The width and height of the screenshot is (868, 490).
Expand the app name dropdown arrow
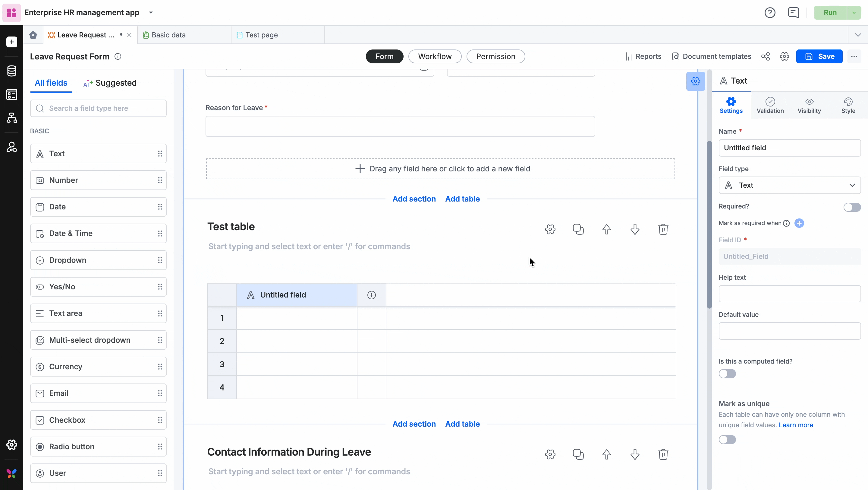click(151, 13)
